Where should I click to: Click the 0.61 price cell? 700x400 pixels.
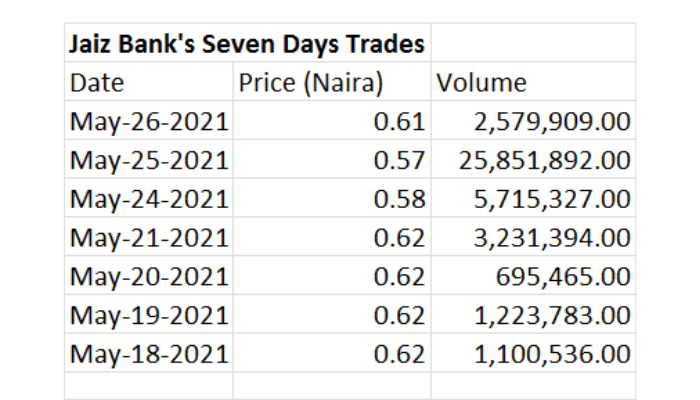pyautogui.click(x=331, y=122)
